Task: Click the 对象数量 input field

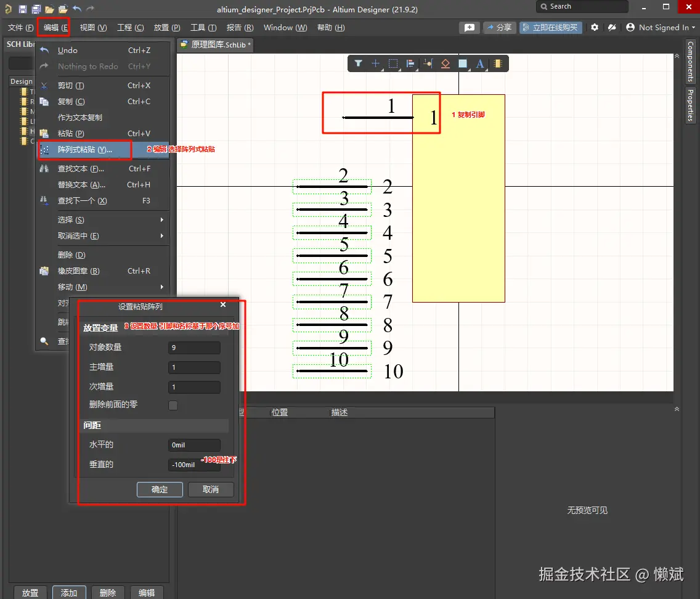Action: [x=194, y=348]
